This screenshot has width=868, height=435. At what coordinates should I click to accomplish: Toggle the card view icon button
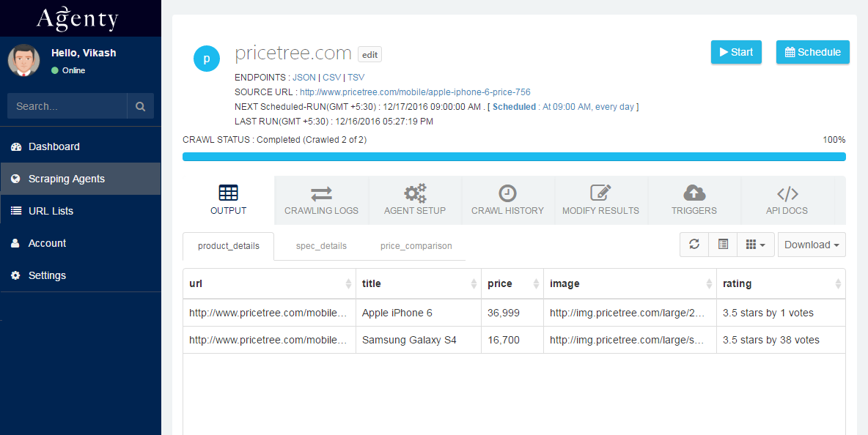(x=723, y=245)
